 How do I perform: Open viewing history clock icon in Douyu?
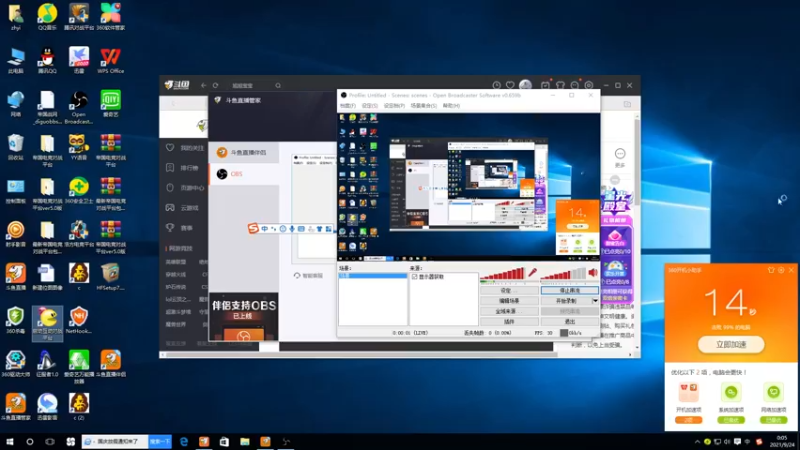click(496, 85)
